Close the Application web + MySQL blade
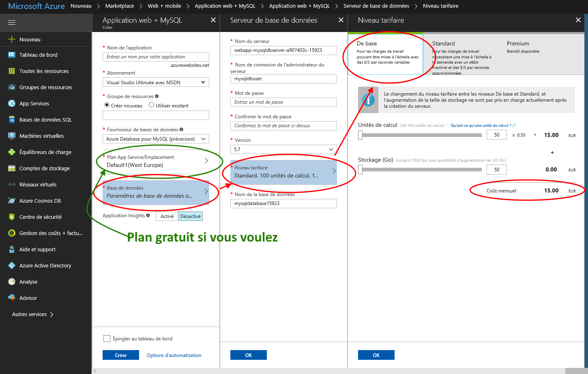The image size is (588, 374). coord(213,20)
